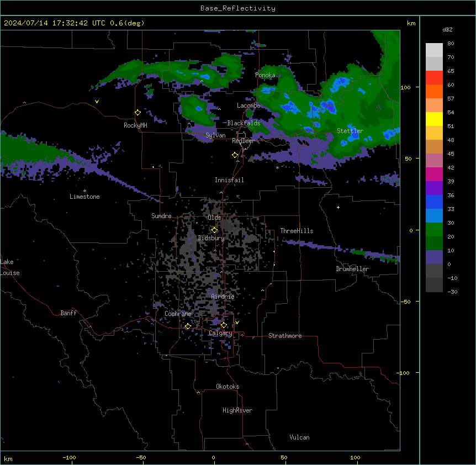Click the dark gray -10 dBZ legend swatch
476x465 pixels.
434,285
